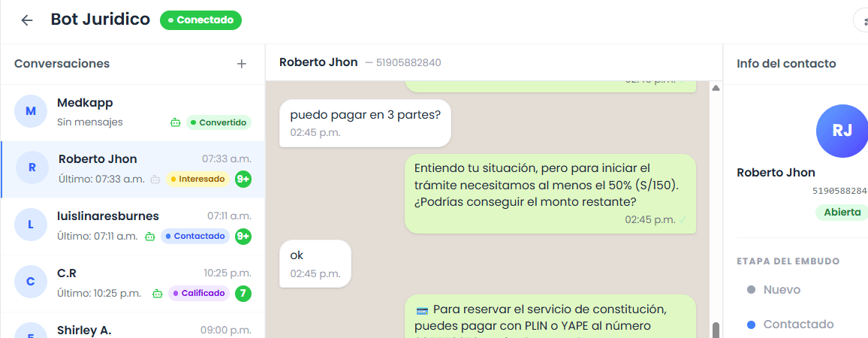
Task: Click the chat scrollbar thumb
Action: [716, 330]
